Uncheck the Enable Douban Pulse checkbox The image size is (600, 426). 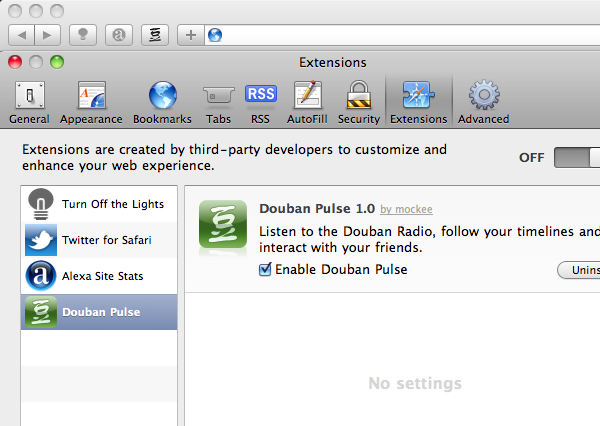pos(265,269)
